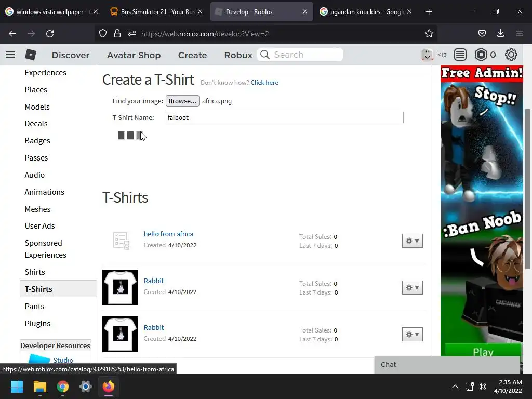Go back with the browser back arrow
This screenshot has width=532, height=399.
pyautogui.click(x=12, y=34)
